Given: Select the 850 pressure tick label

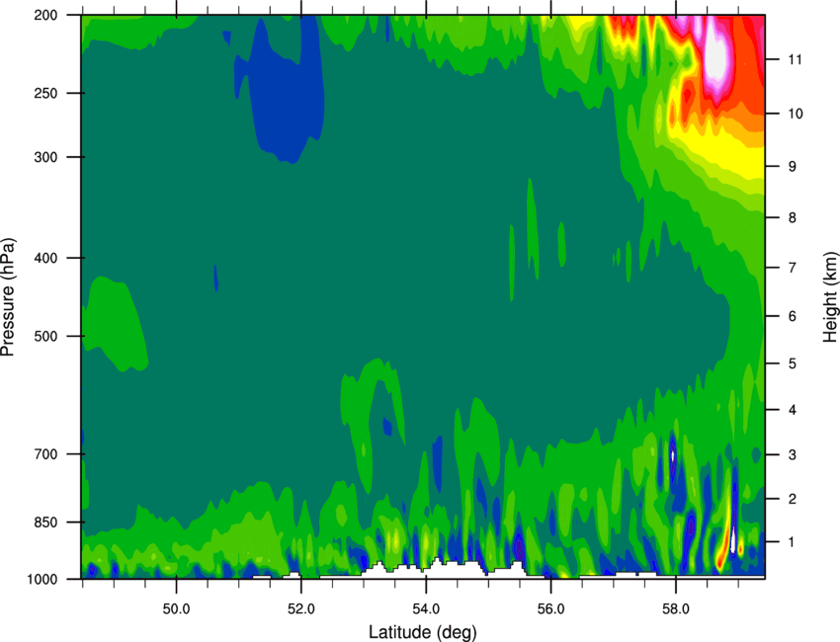Looking at the screenshot, I should tap(45, 522).
